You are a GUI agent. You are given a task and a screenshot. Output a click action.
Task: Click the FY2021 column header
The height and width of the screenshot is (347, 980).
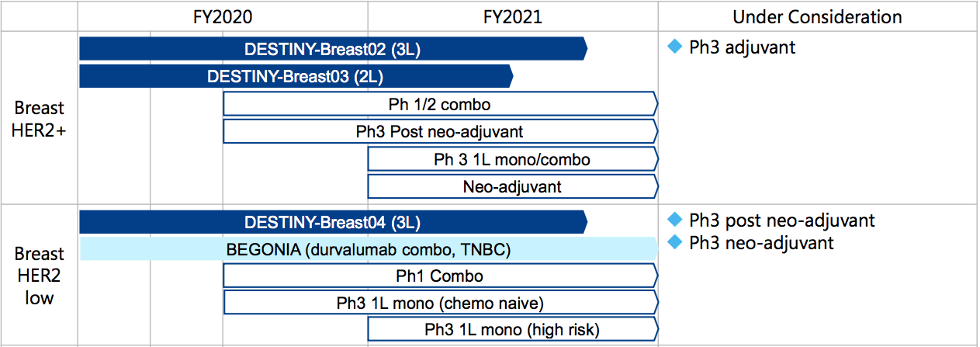click(512, 16)
